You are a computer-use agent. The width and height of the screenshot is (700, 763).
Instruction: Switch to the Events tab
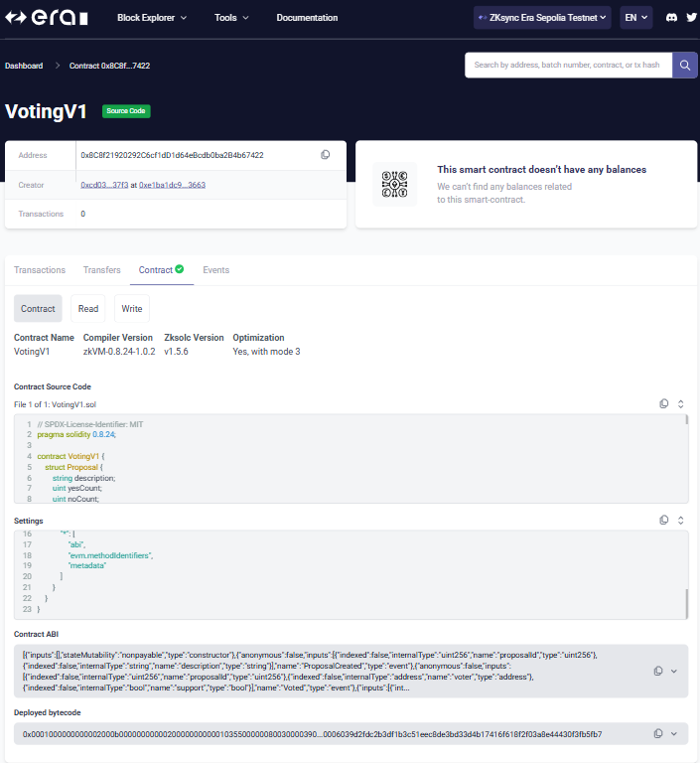pos(216,270)
